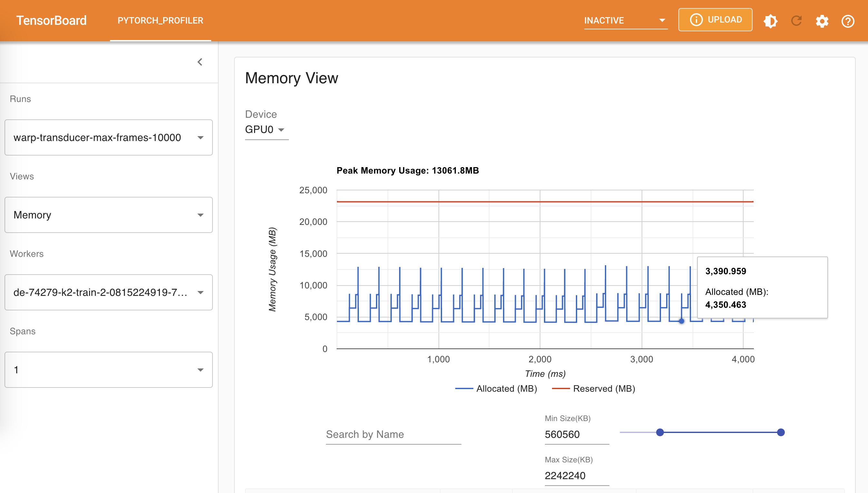Viewport: 868px width, 493px height.
Task: Click the dark mode toggle icon
Action: point(771,20)
